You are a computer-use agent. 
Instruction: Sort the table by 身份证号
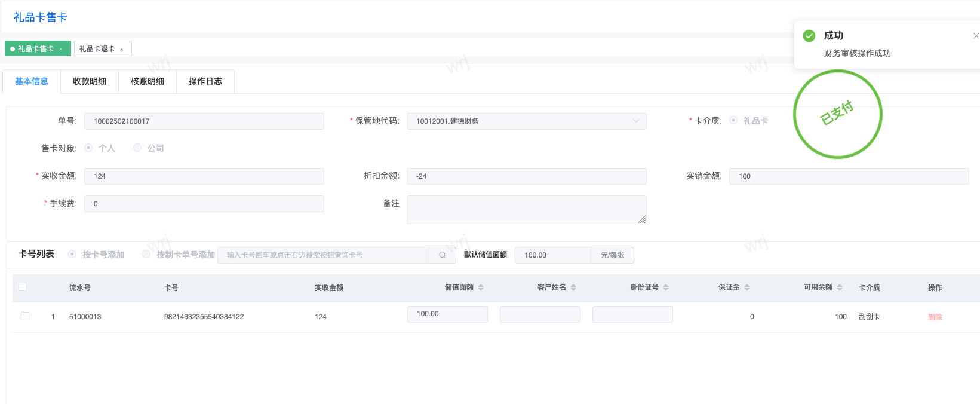click(666, 287)
